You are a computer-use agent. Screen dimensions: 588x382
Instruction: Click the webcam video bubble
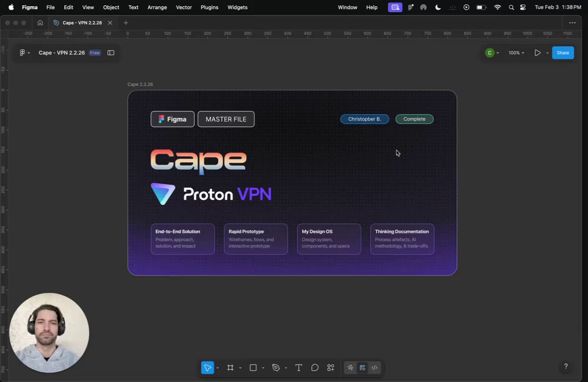[49, 333]
